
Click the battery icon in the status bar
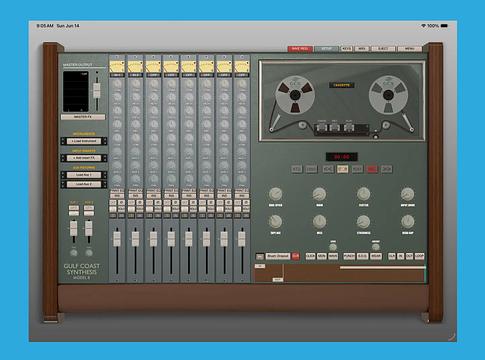tap(444, 26)
